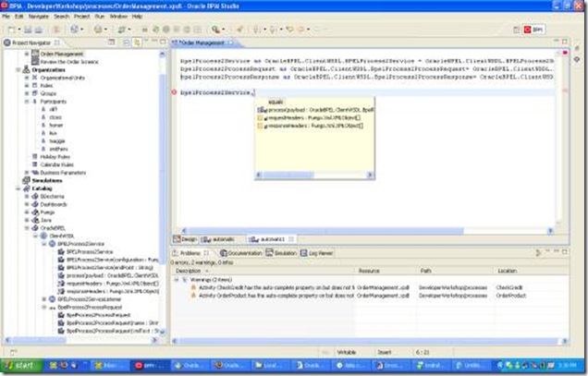This screenshot has width=588, height=376.
Task: Click the BPM taskbar button
Action: 149,366
